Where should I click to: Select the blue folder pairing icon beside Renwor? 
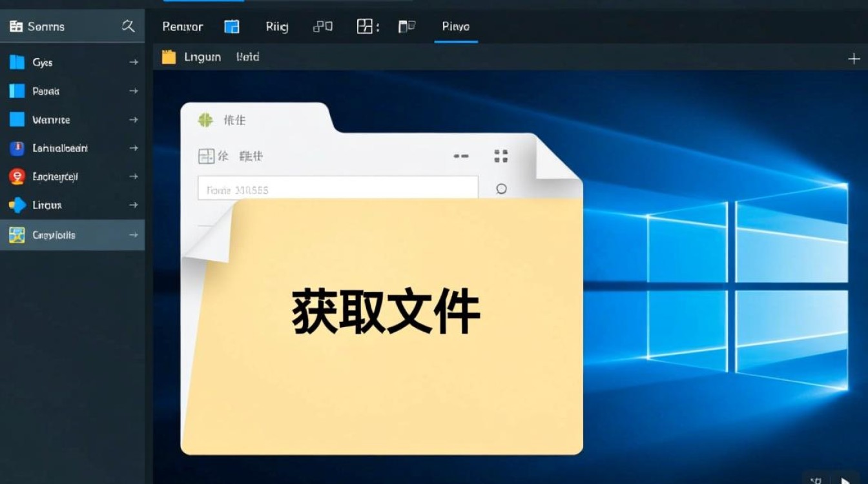coord(232,26)
